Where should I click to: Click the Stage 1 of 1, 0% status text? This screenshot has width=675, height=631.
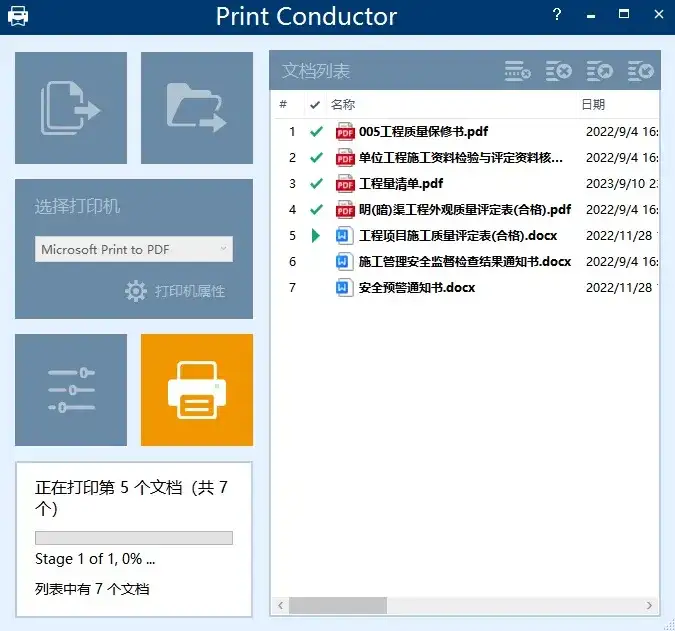tap(95, 559)
